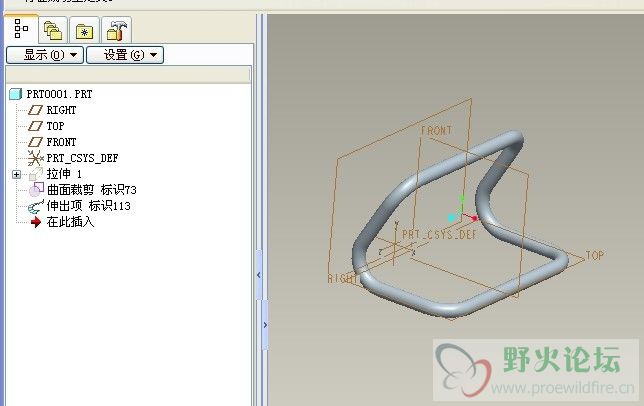Select PRT0001.PRT root node
This screenshot has height=406, width=644.
(59, 94)
